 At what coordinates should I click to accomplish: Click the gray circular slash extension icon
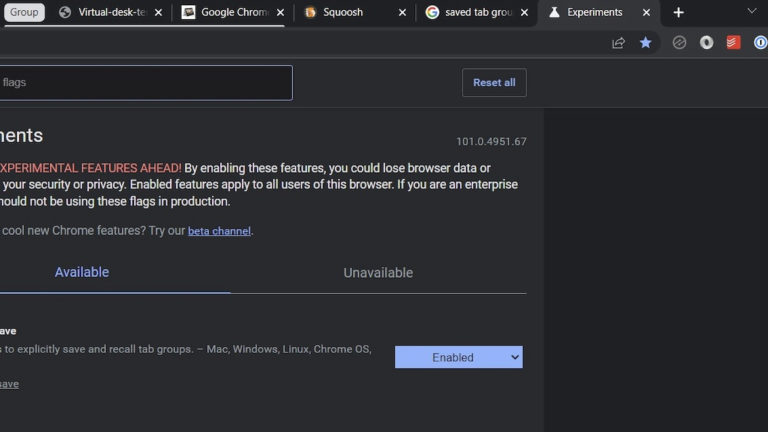(x=679, y=43)
